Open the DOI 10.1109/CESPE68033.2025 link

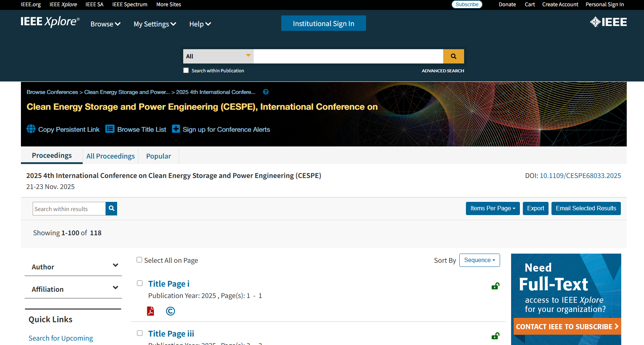coord(580,176)
